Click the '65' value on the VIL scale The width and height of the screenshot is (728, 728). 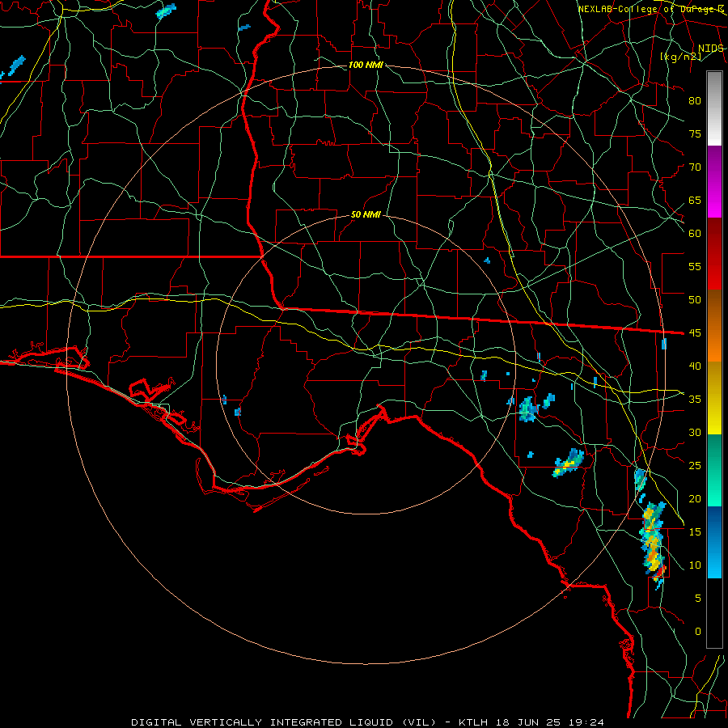tap(695, 200)
